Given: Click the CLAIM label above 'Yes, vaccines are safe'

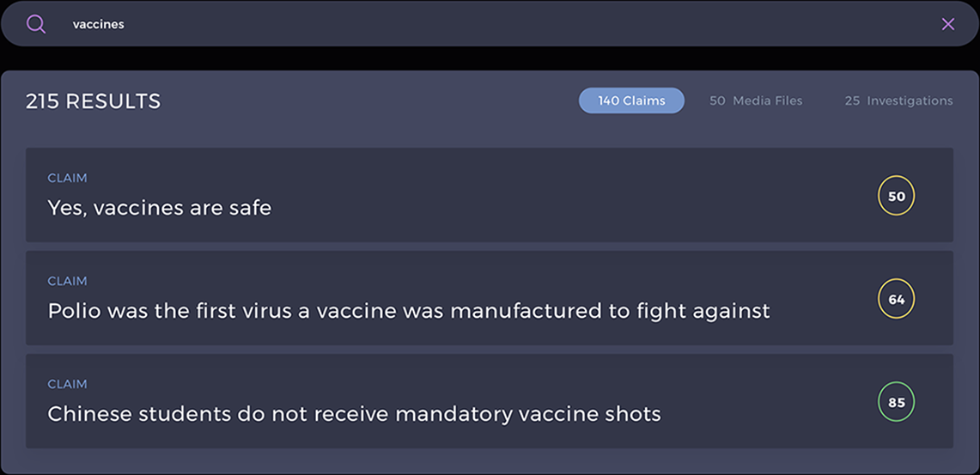Looking at the screenshot, I should (68, 178).
